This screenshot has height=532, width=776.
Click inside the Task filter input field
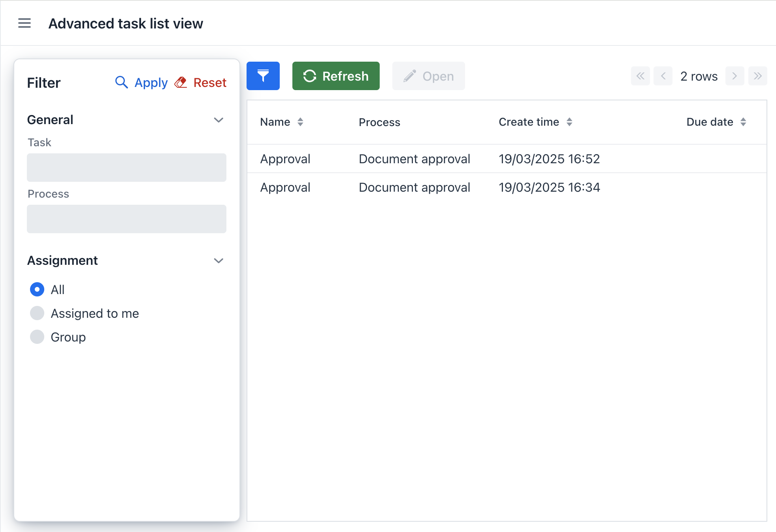tap(126, 167)
